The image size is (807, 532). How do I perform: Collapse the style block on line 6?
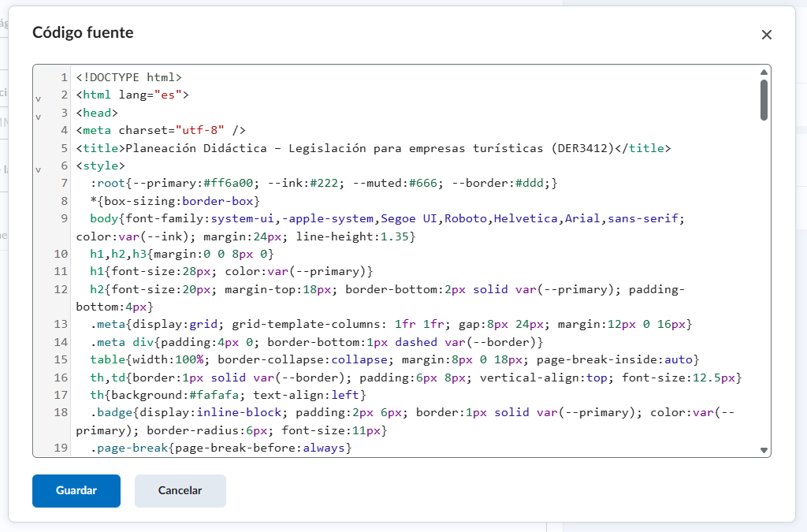tap(38, 169)
